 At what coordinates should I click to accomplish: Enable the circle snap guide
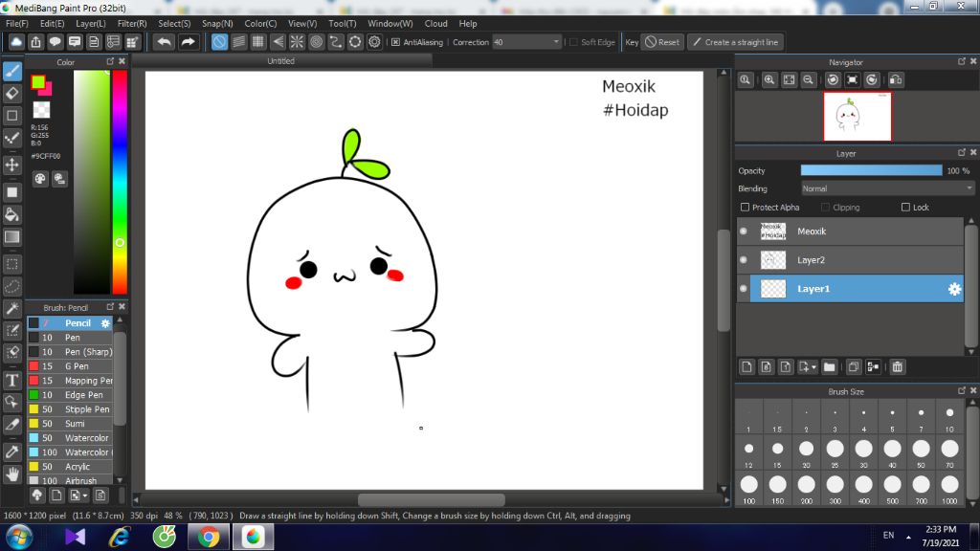click(316, 42)
